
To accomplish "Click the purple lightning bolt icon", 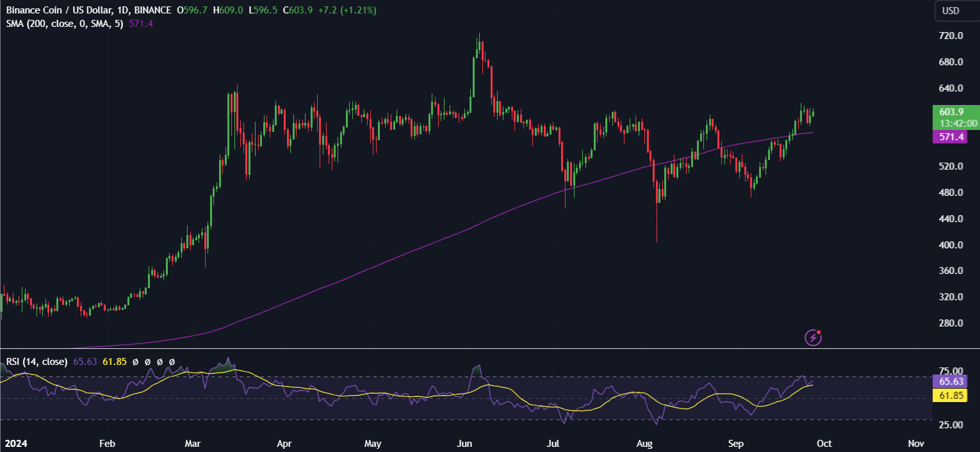I will point(813,337).
